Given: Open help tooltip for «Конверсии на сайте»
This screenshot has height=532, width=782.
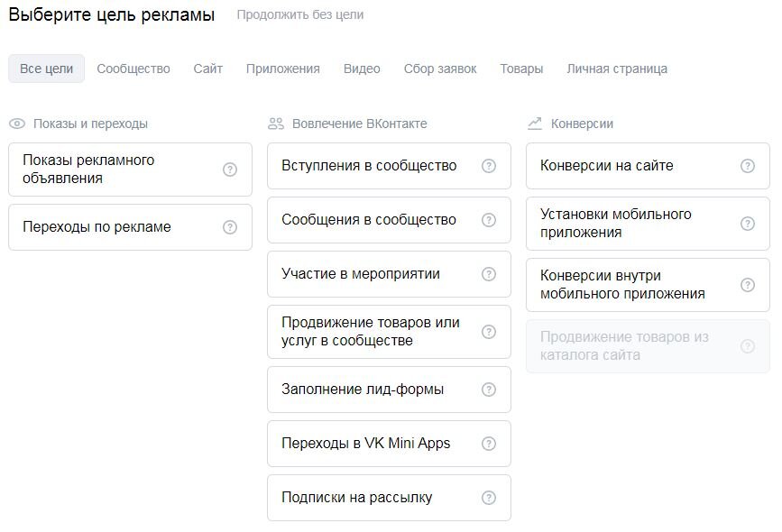Looking at the screenshot, I should pos(747,166).
